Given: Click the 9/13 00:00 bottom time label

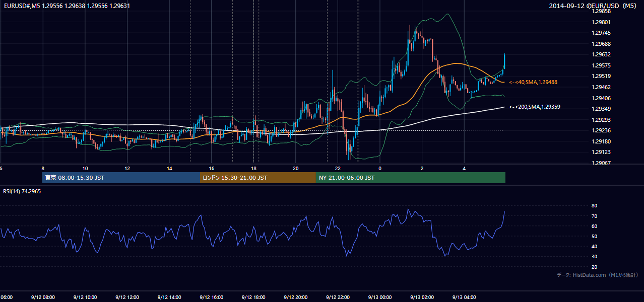Looking at the screenshot, I should tap(380, 297).
